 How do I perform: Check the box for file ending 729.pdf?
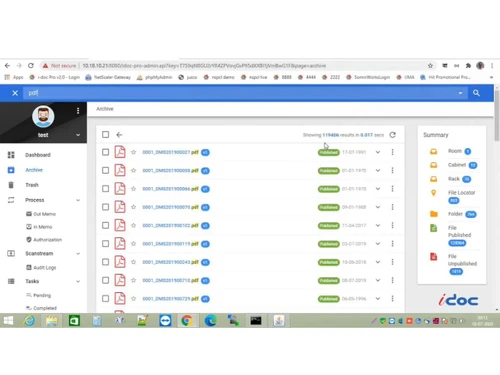[x=105, y=299]
